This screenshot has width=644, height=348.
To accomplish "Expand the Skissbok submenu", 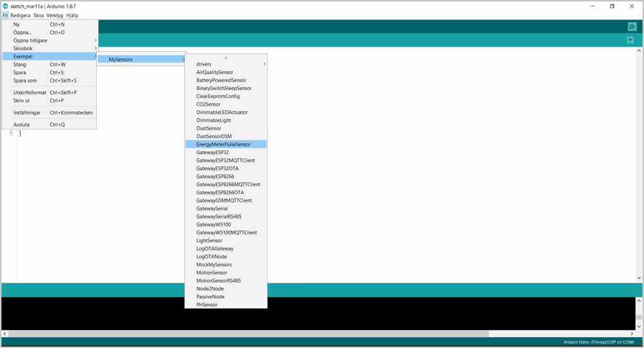I will [49, 48].
